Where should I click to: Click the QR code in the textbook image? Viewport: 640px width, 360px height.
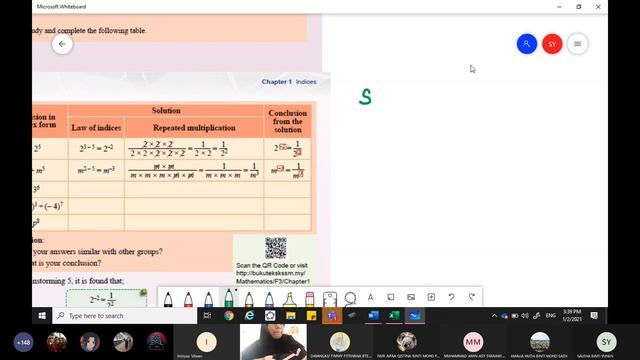tap(276, 248)
